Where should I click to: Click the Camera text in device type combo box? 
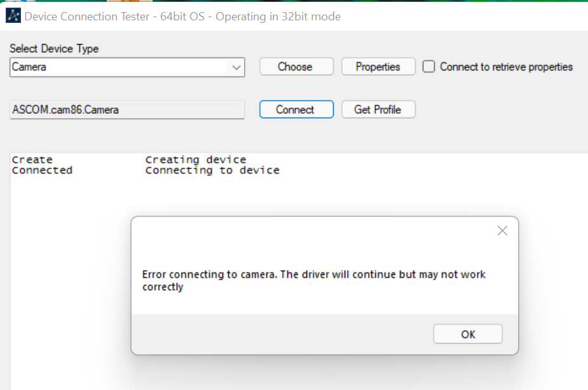click(x=29, y=67)
